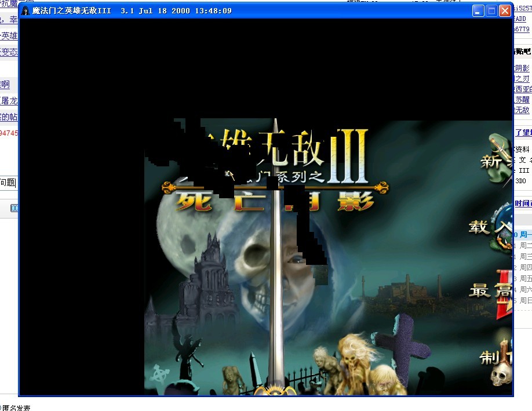
Task: Open the 了望 heading link in background page
Action: pyautogui.click(x=523, y=132)
